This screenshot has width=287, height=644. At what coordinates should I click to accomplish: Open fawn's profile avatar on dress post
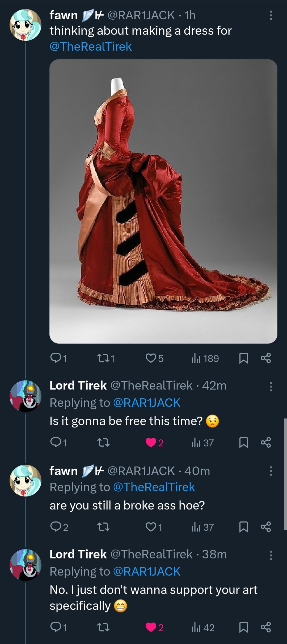(x=26, y=25)
